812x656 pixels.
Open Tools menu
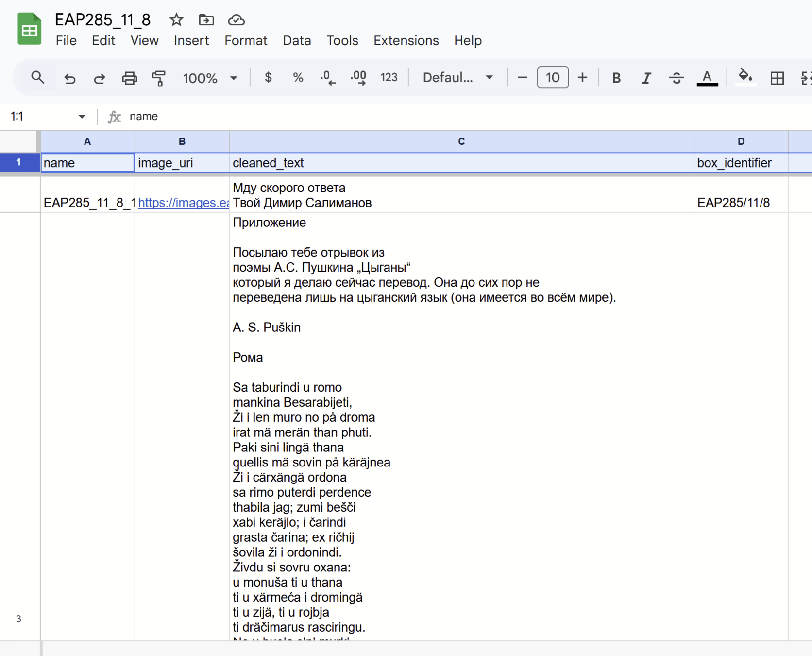tap(342, 40)
